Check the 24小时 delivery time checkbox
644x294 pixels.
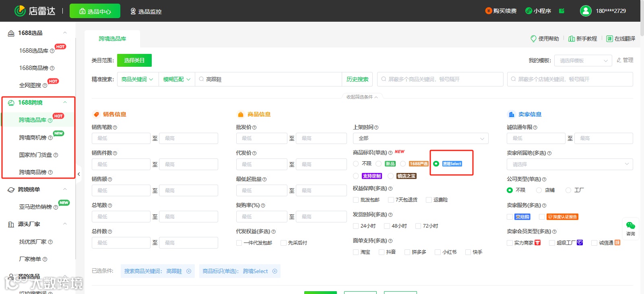tap(356, 226)
